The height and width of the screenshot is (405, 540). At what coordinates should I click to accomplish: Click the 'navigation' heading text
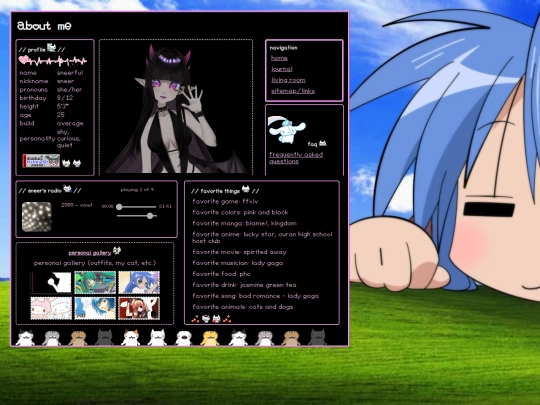coord(283,48)
